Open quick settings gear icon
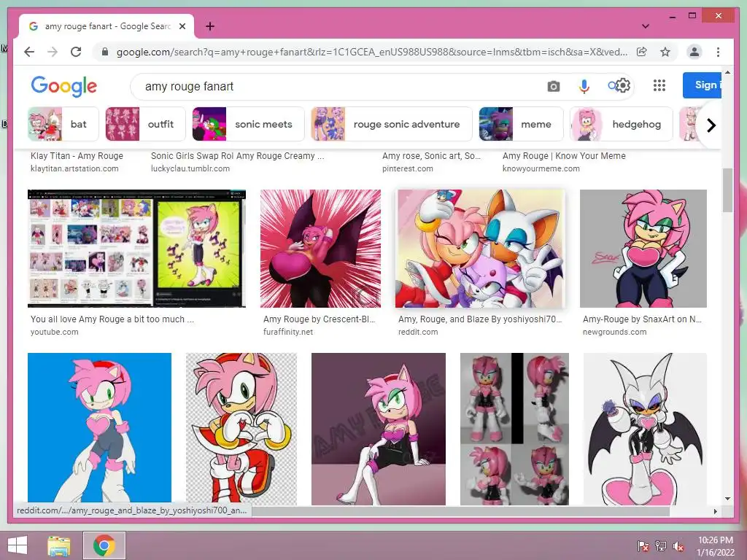747x560 pixels. pos(623,86)
